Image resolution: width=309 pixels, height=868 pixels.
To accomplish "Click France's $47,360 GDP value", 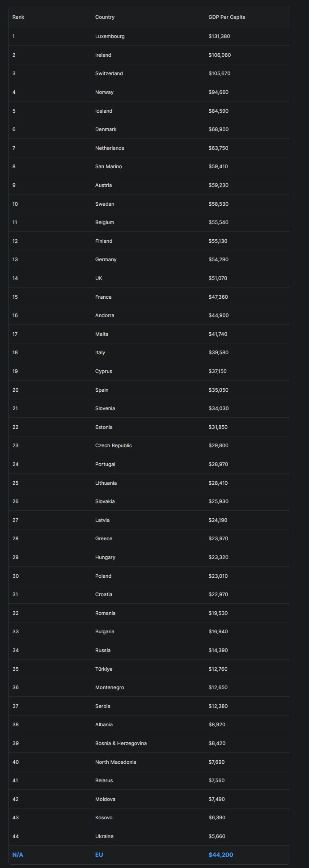I will (218, 297).
